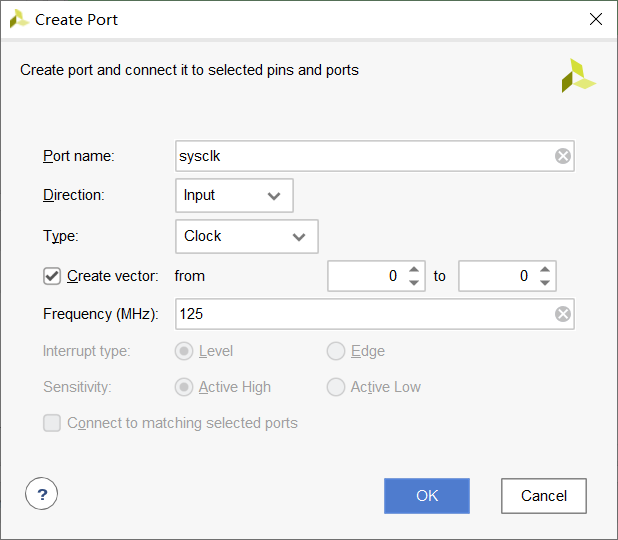Cancel the Create Port dialog
This screenshot has height=540, width=618.
click(x=544, y=496)
